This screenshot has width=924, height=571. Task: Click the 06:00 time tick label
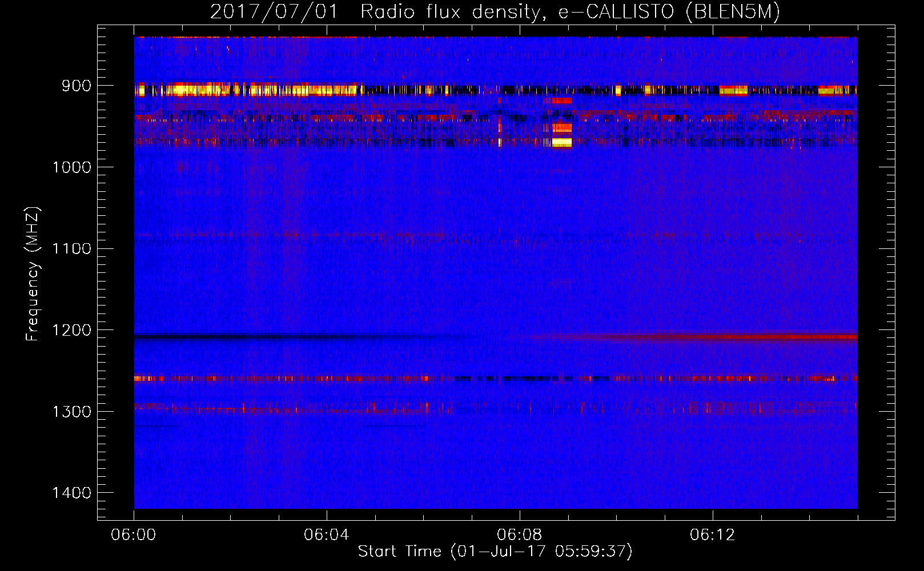tap(134, 535)
